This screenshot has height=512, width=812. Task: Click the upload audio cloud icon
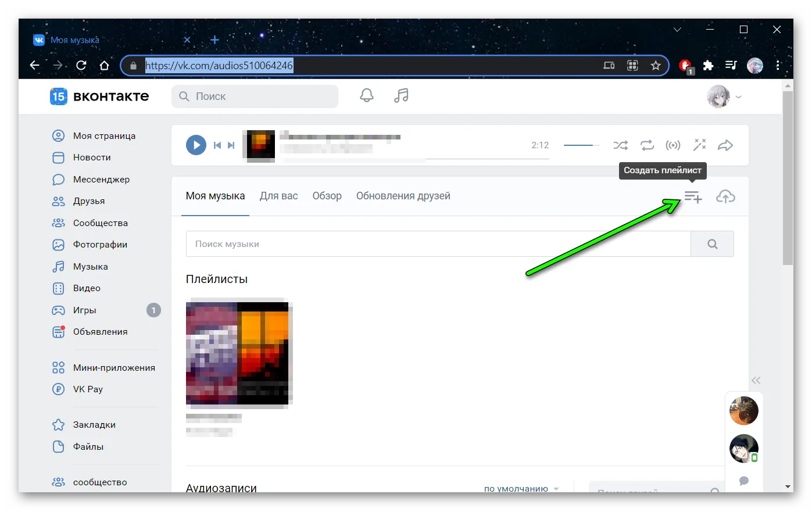[725, 197]
